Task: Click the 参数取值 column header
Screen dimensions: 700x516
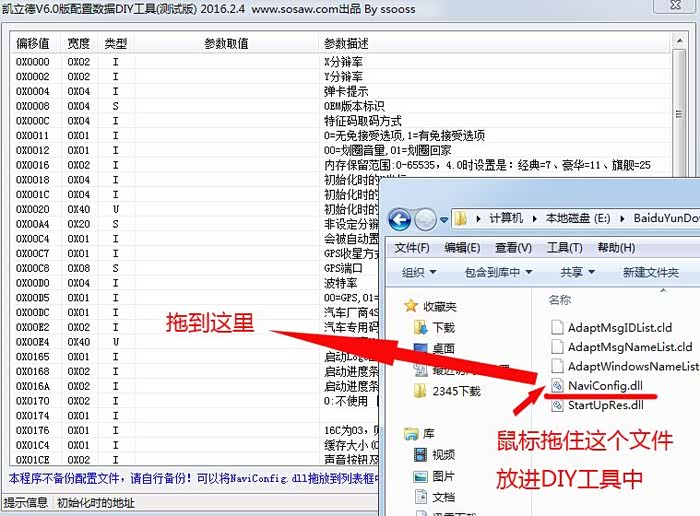Action: tap(226, 43)
